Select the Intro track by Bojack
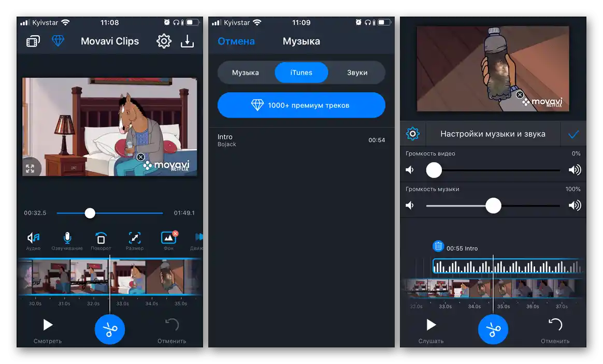 point(301,140)
